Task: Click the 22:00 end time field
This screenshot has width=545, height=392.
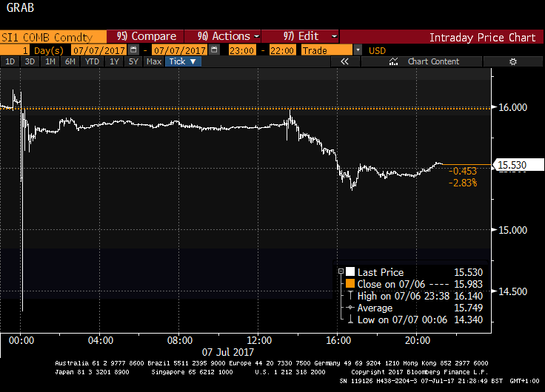Action: tap(282, 50)
